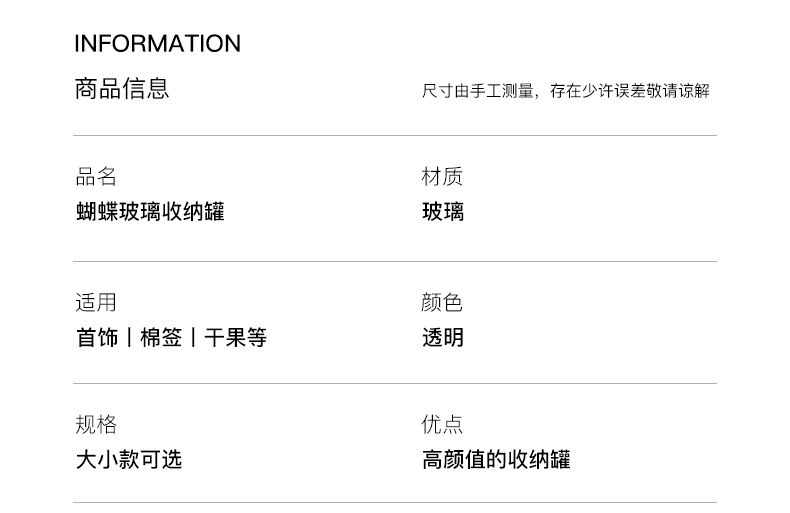
Task: Click the 尺寸由手工测量 measurement note
Action: click(565, 91)
